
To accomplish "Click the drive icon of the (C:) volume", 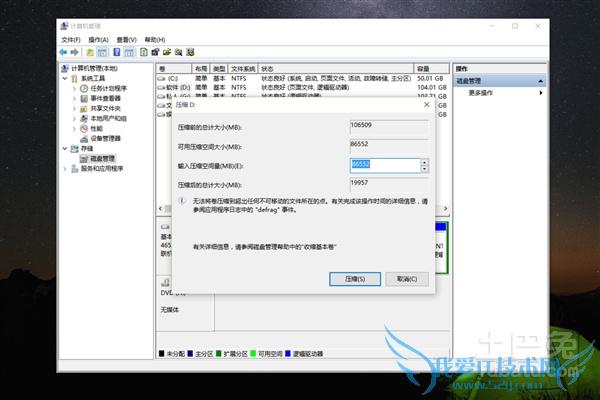I will click(x=161, y=78).
